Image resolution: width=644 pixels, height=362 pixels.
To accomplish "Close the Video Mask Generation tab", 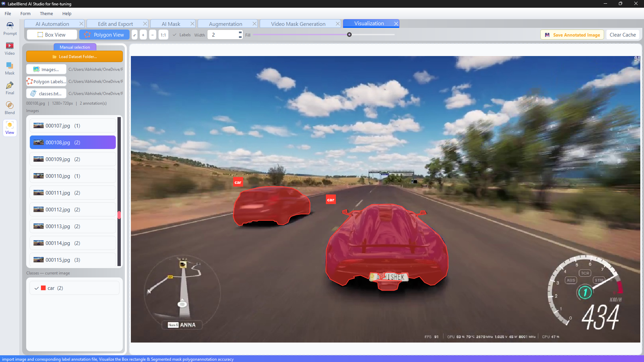I will [x=338, y=24].
